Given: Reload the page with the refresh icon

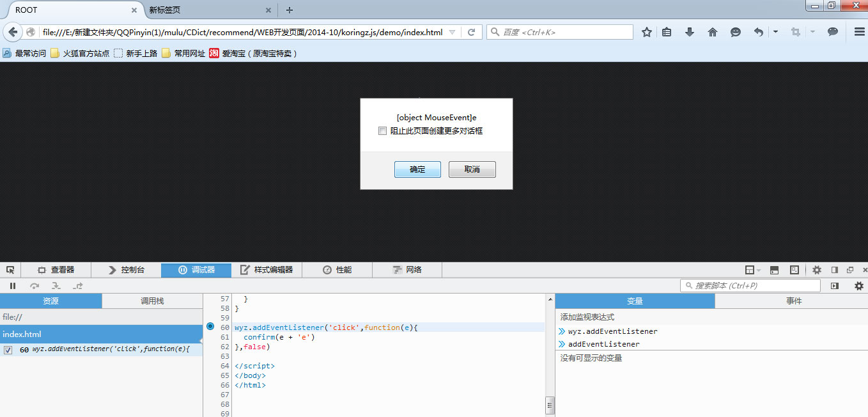Looking at the screenshot, I should click(471, 32).
